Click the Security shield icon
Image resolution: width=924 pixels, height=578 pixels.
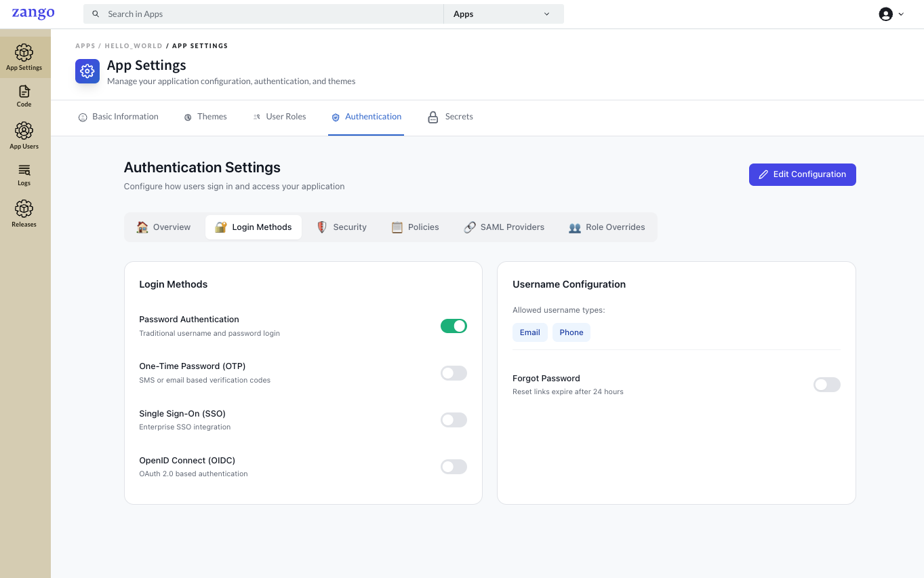click(x=322, y=227)
